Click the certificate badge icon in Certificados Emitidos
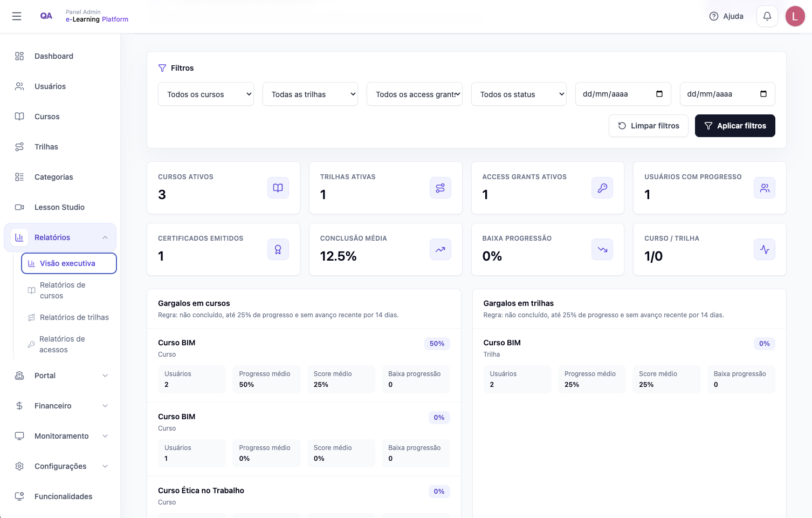This screenshot has height=518, width=812. 278,249
